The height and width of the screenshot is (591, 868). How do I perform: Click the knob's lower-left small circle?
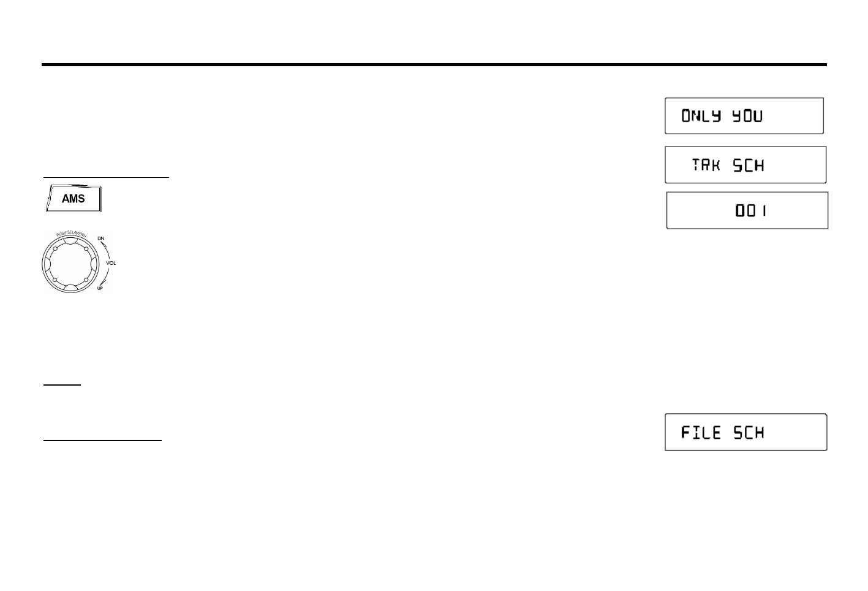click(x=55, y=280)
